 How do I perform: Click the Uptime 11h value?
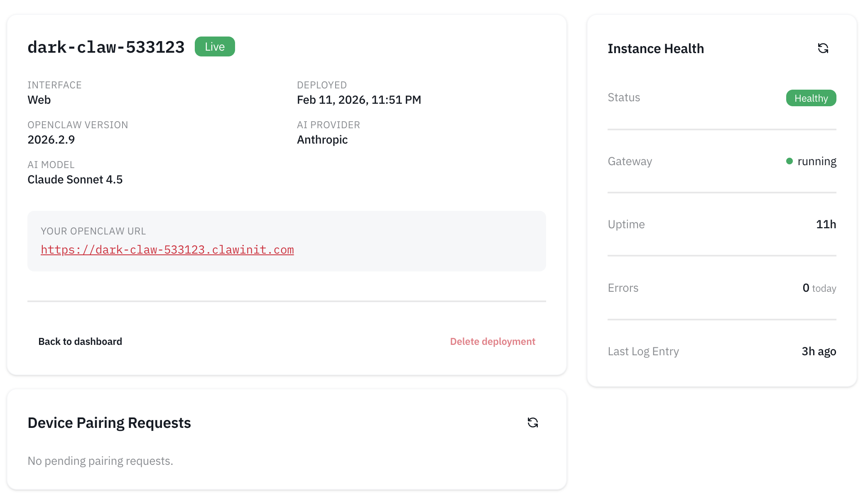click(826, 224)
